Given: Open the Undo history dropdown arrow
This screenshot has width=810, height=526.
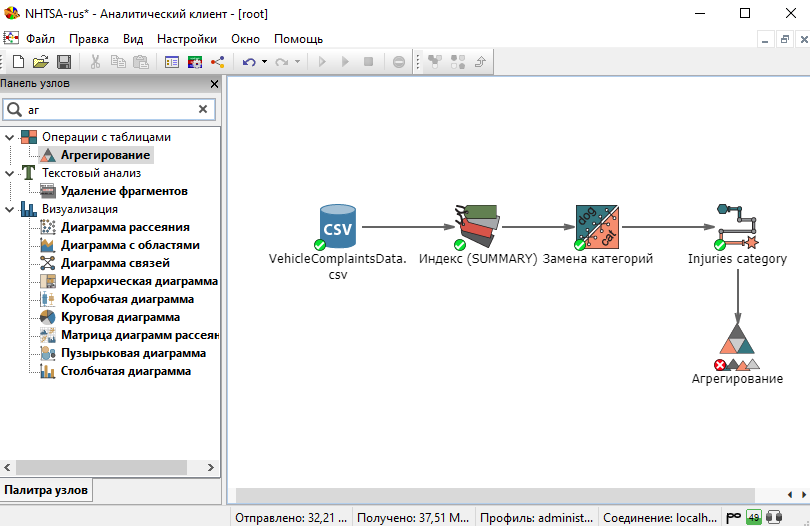Looking at the screenshot, I should click(264, 62).
